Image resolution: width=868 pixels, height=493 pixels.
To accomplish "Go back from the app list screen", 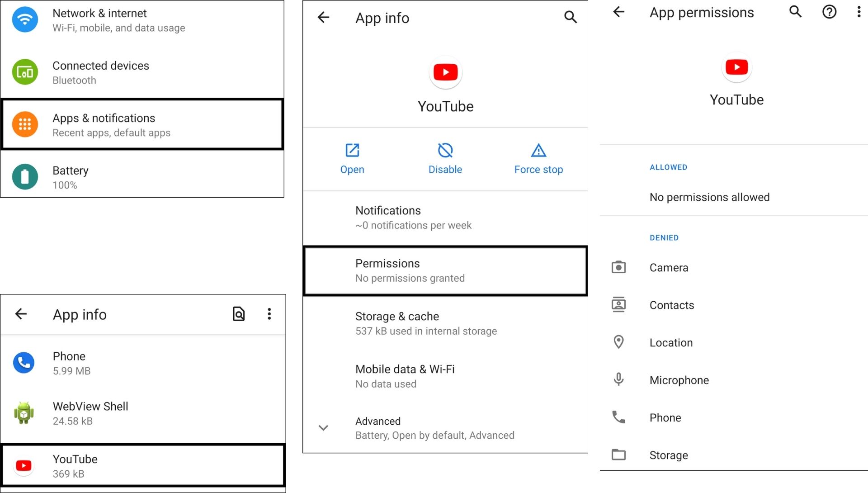I will 21,314.
